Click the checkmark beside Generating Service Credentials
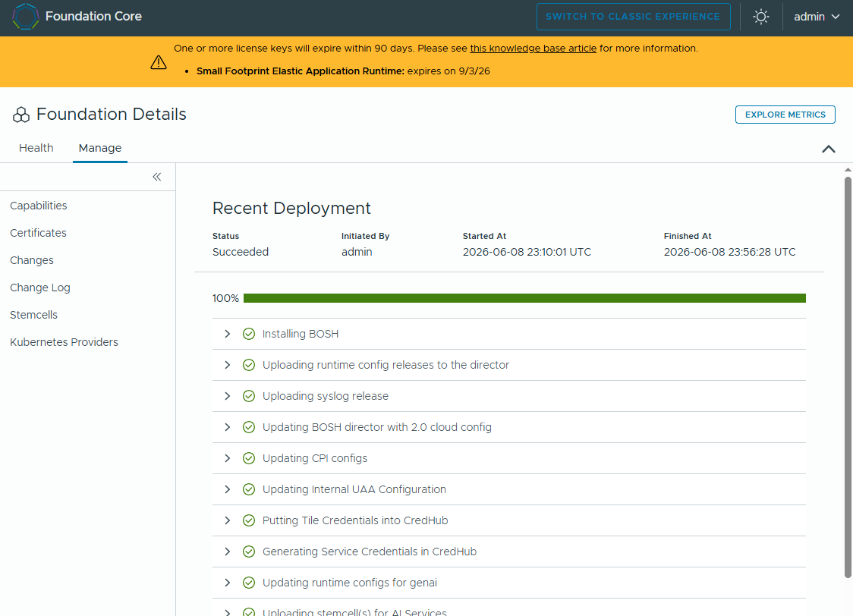The width and height of the screenshot is (853, 616). [x=249, y=552]
